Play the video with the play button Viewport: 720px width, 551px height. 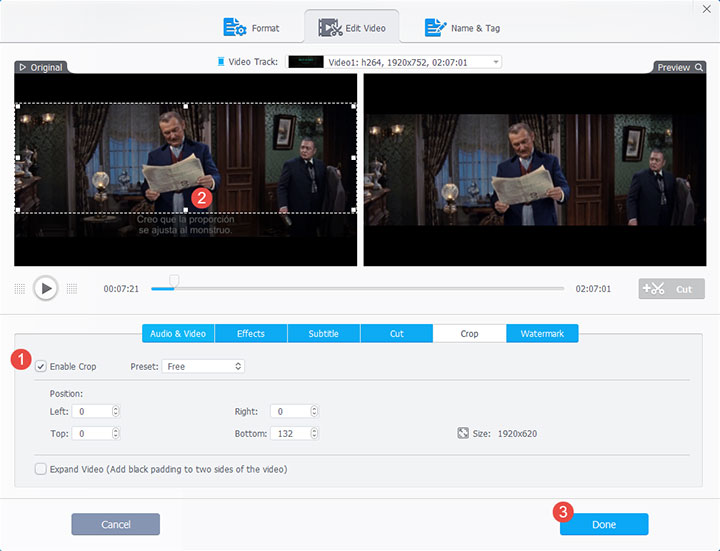45,288
